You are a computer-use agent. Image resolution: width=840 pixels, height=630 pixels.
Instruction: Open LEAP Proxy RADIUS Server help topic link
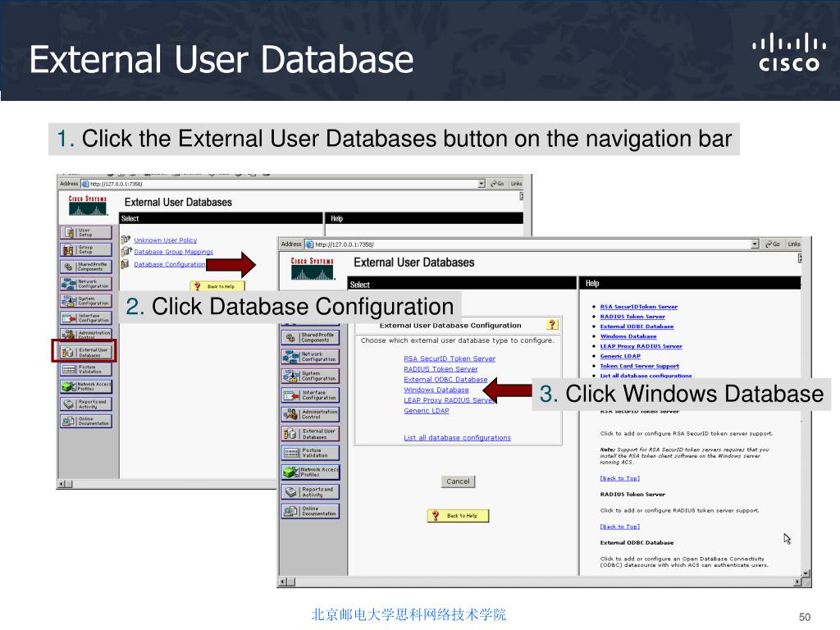(641, 346)
